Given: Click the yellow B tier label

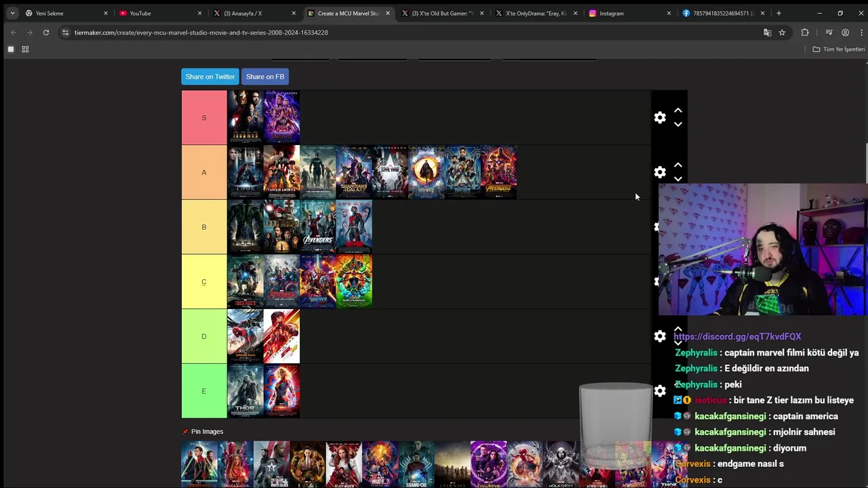Looking at the screenshot, I should [x=204, y=227].
